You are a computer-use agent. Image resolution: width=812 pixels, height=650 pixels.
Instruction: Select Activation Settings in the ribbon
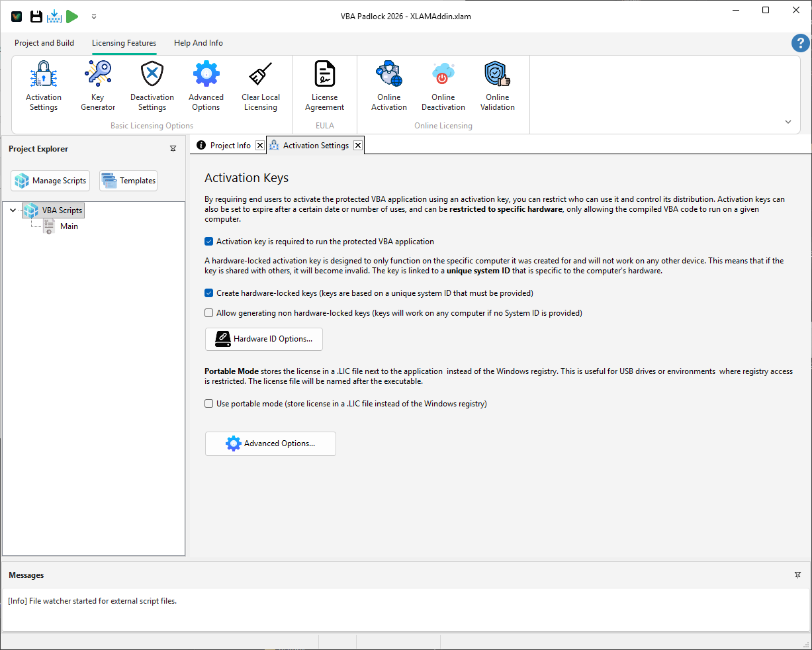tap(43, 85)
